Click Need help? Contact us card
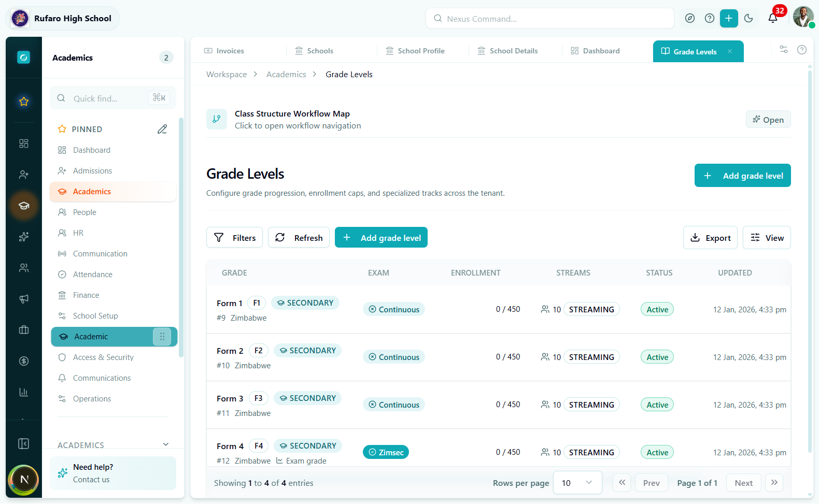Screen dimensions: 819x504 click(113, 473)
